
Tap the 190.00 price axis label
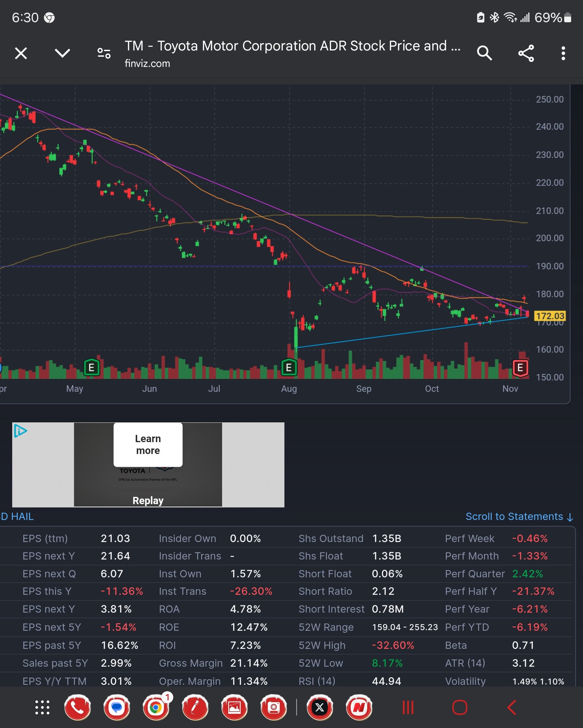coord(550,266)
